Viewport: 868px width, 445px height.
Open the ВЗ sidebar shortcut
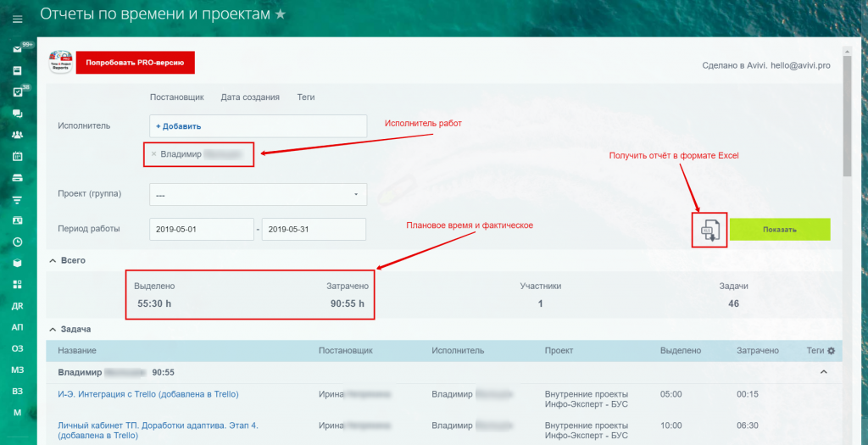(x=17, y=392)
